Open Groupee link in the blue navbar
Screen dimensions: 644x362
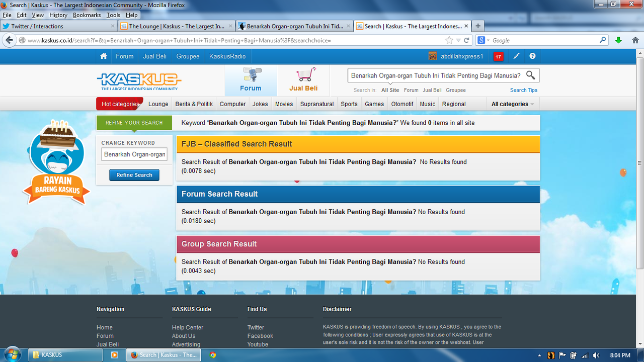click(x=188, y=56)
